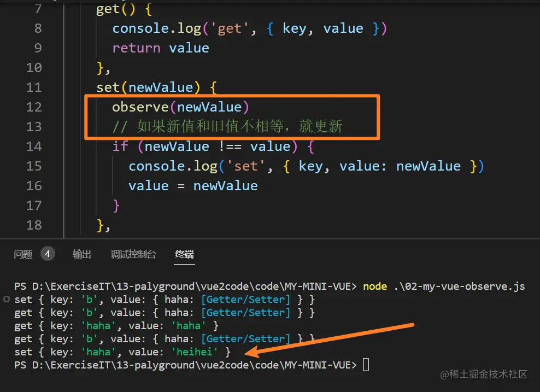Click .\02-my-vue-observe.js filename in terminal
Viewport: 540px width, 392px height.
coord(460,286)
